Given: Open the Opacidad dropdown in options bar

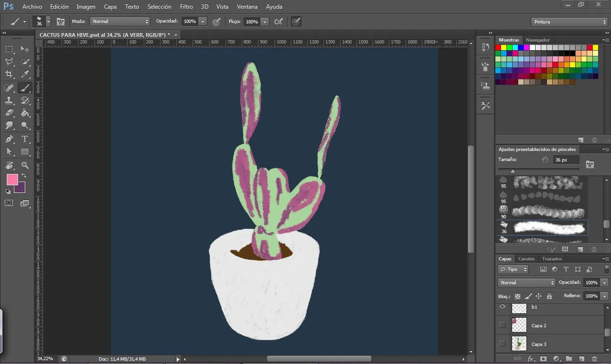Looking at the screenshot, I should [203, 21].
